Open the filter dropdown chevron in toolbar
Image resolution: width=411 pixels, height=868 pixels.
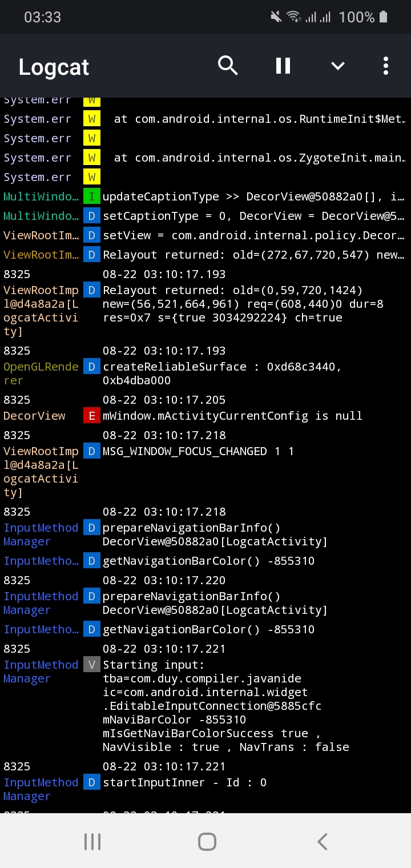click(x=337, y=66)
